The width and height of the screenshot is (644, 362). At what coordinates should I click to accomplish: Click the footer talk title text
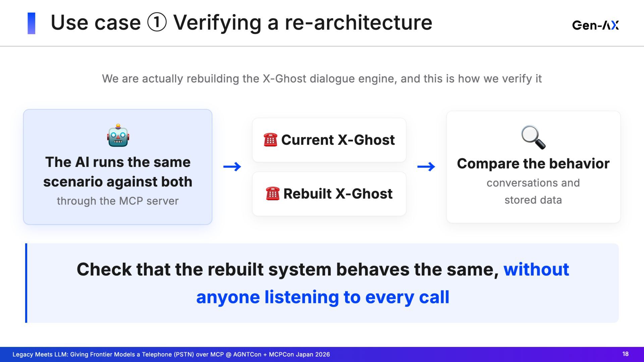coord(171,354)
